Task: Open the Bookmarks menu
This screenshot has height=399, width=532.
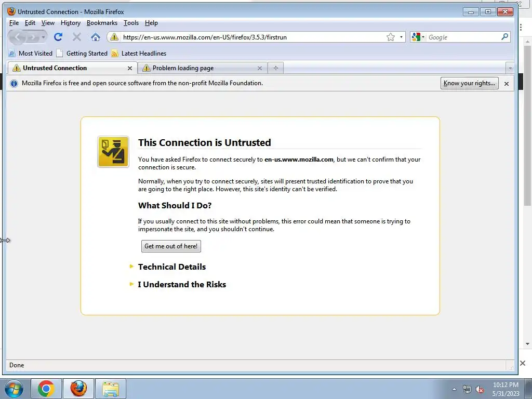Action: [x=102, y=23]
